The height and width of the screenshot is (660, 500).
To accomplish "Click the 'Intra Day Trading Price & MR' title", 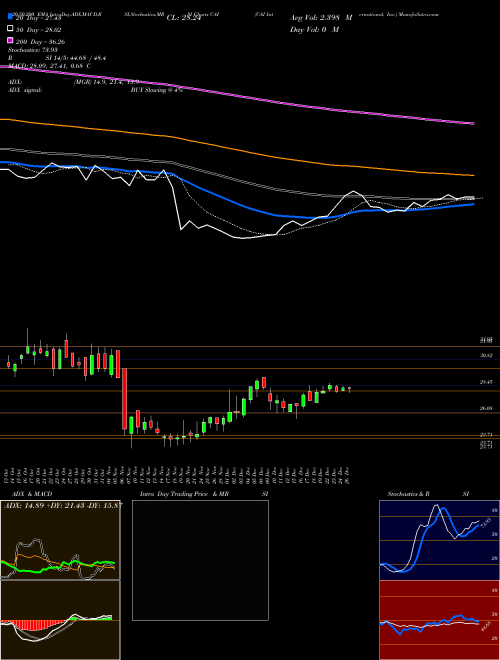I will (x=184, y=494).
